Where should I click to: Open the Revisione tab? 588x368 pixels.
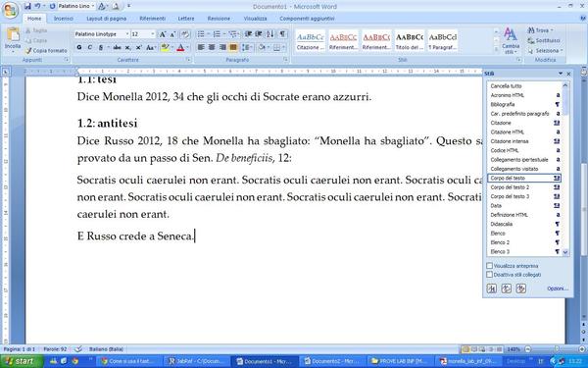pos(219,19)
